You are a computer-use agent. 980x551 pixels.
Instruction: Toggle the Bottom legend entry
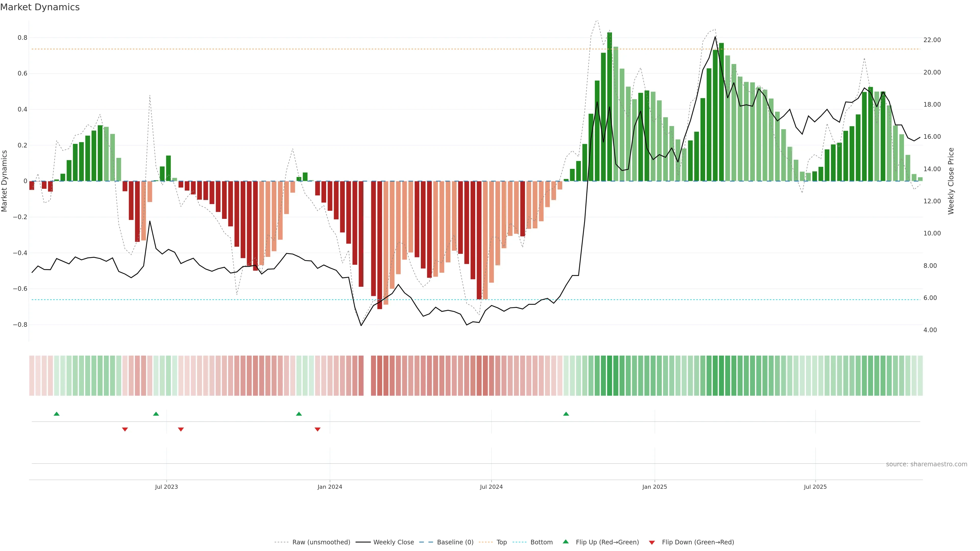click(x=541, y=542)
